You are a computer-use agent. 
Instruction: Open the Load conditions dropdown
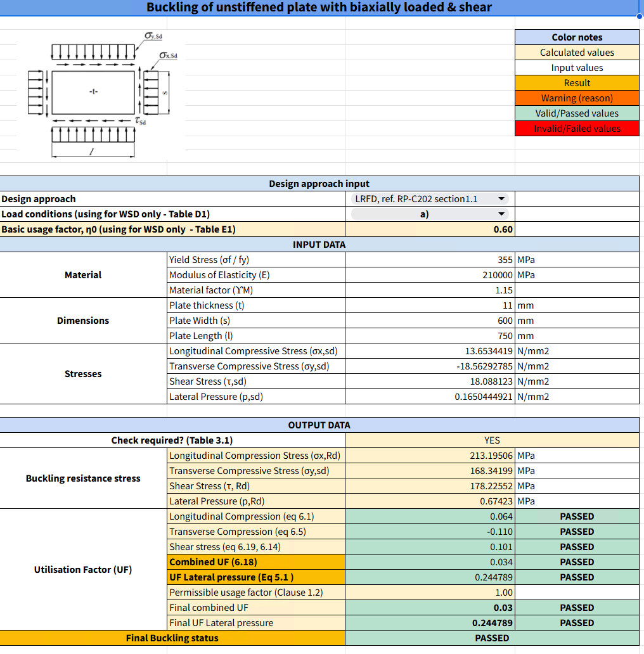tap(428, 214)
